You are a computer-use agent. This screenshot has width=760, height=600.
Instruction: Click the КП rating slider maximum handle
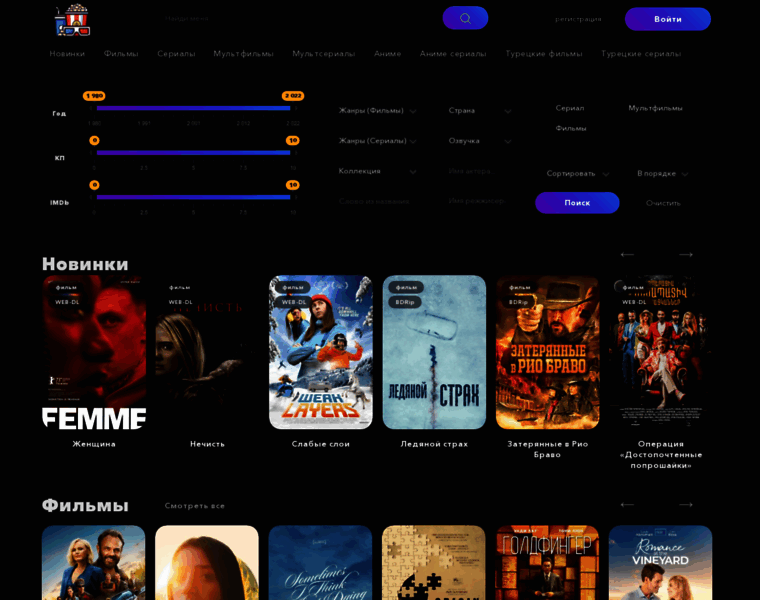292,141
